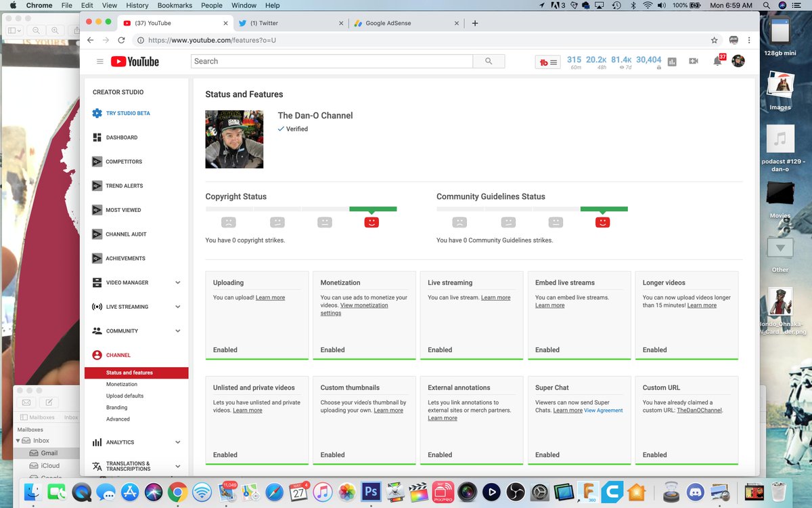Click the search magnifier button
812x508 pixels.
(489, 61)
